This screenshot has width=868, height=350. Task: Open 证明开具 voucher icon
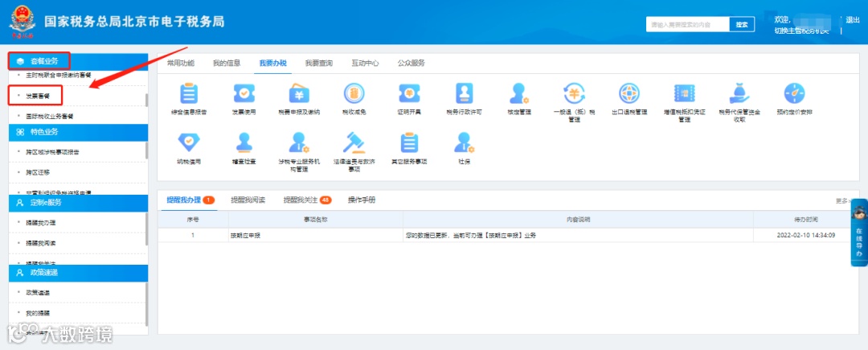409,93
